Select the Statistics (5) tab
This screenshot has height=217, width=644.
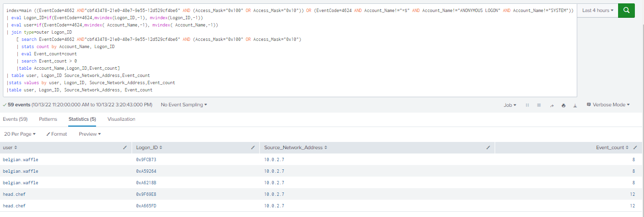click(82, 119)
